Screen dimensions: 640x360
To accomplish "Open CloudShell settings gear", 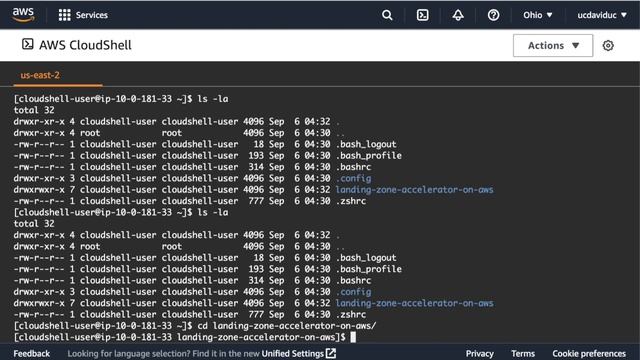I will [x=608, y=45].
